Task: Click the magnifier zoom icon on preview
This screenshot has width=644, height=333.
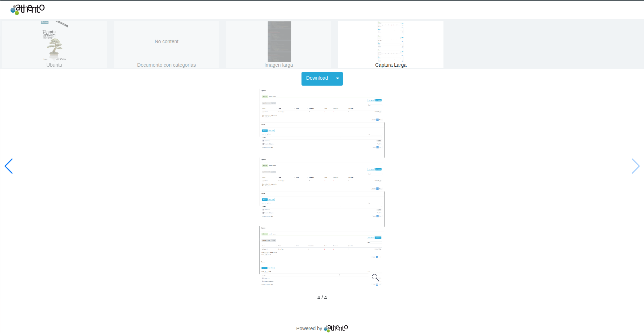Action: click(x=375, y=278)
